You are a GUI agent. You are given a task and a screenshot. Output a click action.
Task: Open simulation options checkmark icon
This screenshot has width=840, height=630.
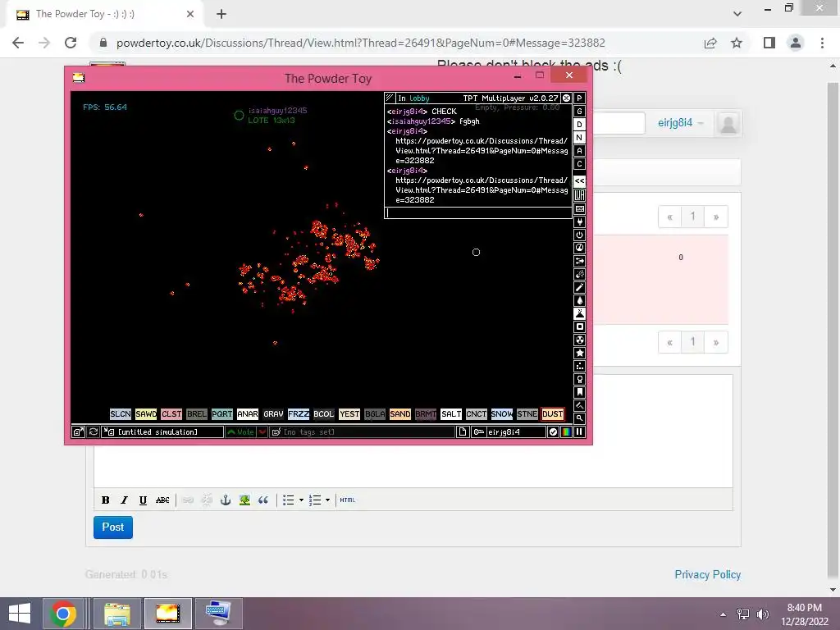click(554, 431)
